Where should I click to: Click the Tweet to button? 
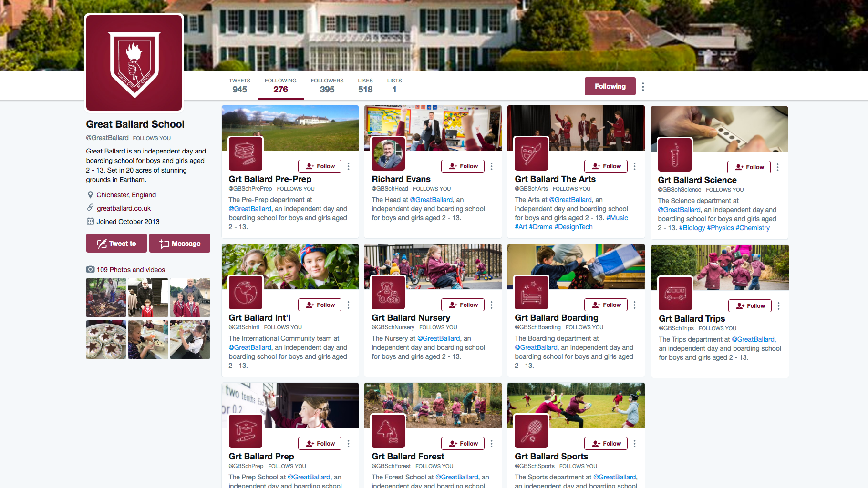click(x=116, y=243)
